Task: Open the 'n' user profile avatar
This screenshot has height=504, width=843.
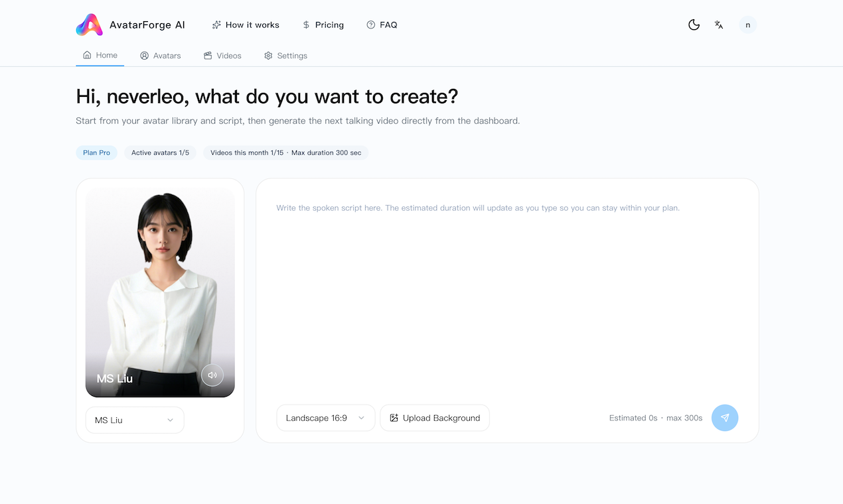Action: point(747,25)
